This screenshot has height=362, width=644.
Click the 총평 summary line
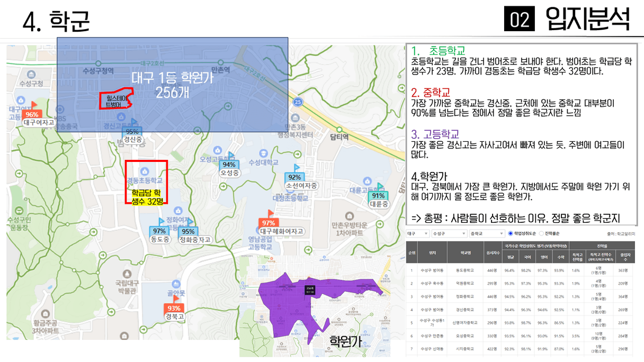(515, 218)
